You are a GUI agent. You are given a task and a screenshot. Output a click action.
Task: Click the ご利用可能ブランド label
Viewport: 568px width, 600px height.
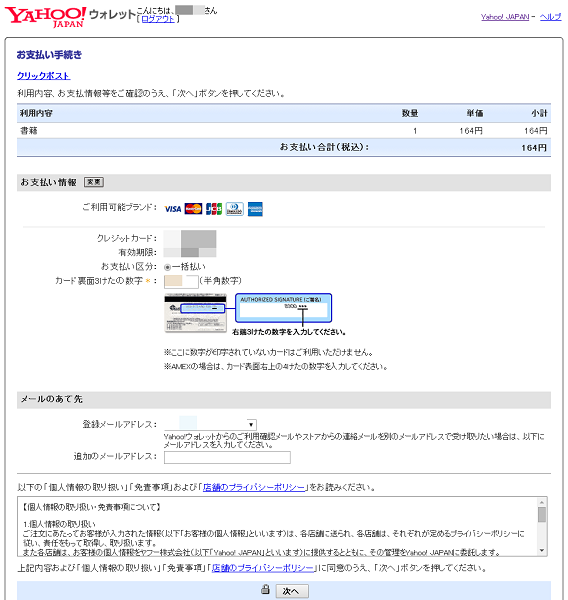point(120,207)
